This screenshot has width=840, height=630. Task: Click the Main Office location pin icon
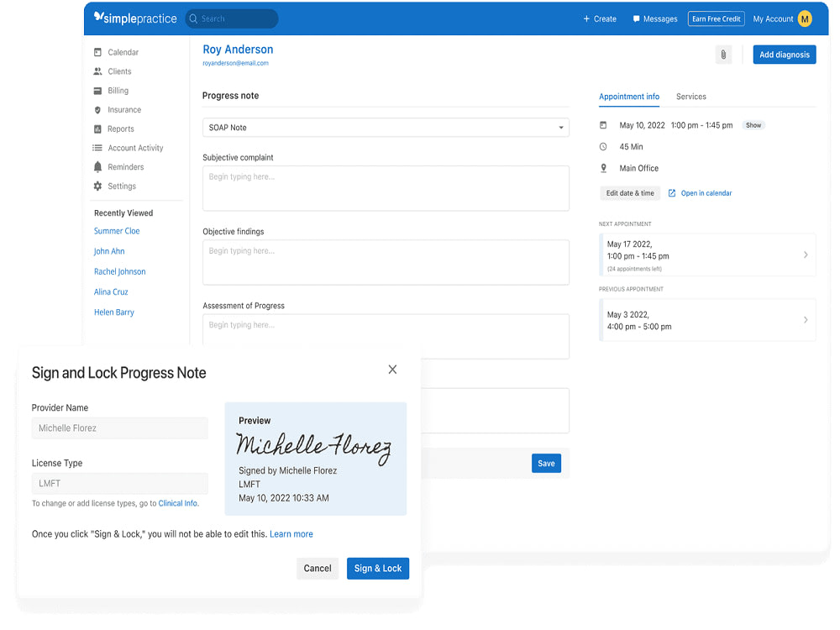[603, 168]
